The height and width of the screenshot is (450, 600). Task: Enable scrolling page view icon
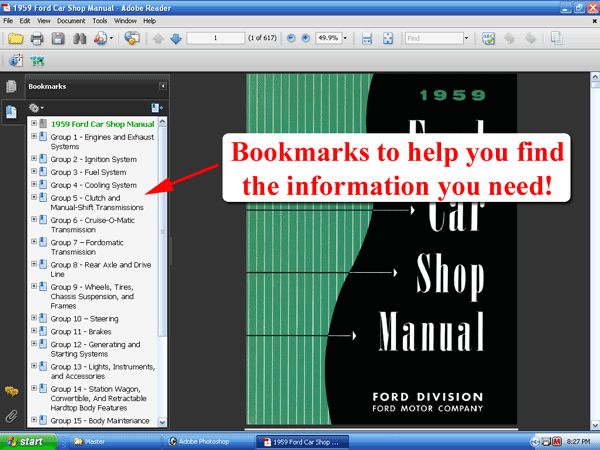(x=367, y=38)
